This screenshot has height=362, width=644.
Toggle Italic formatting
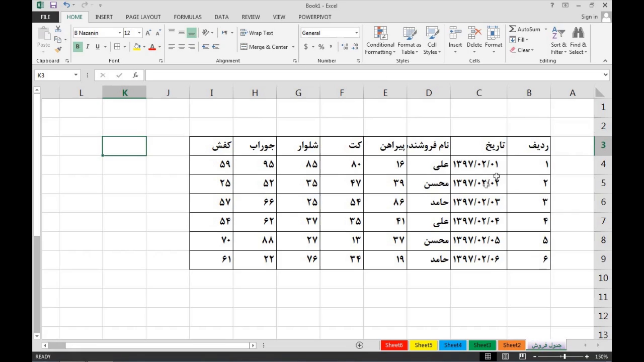(88, 47)
